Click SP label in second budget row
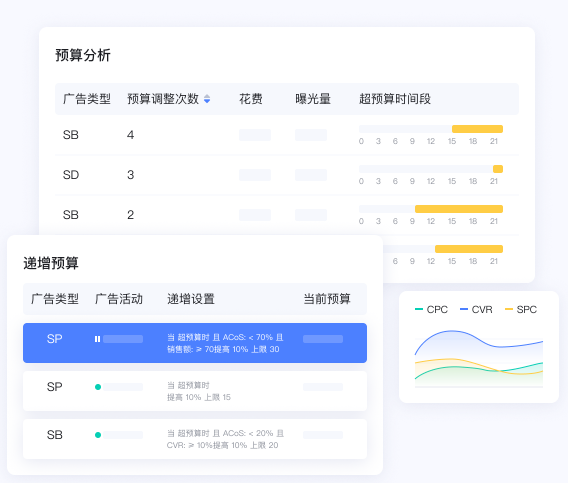Screen dimensions: 568x483 (x=55, y=387)
